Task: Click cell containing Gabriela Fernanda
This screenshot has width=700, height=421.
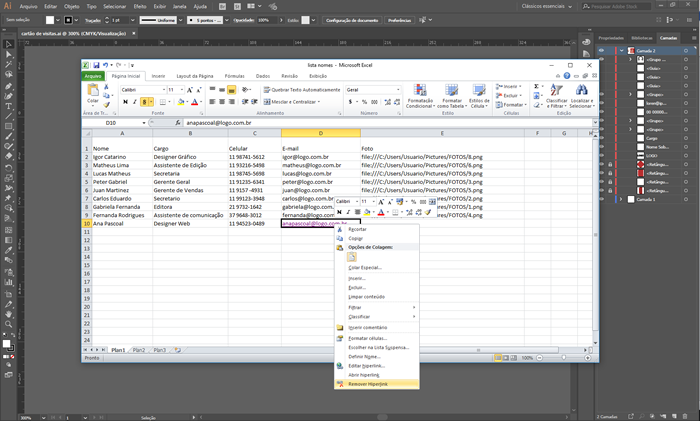Action: 122,207
